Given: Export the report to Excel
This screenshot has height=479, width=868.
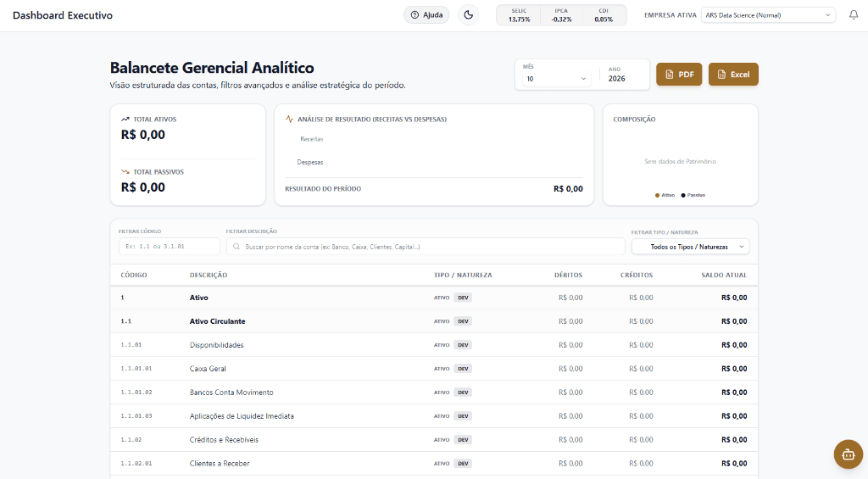Looking at the screenshot, I should pyautogui.click(x=733, y=75).
